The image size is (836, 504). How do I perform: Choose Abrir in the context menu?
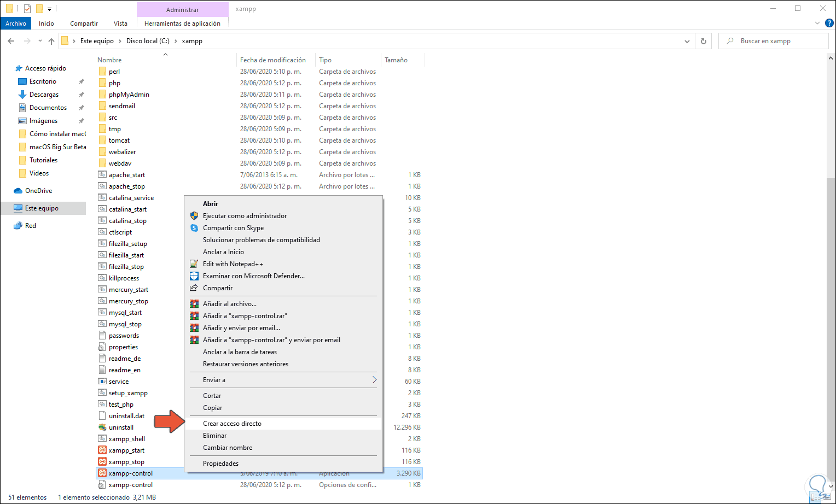pos(283,204)
